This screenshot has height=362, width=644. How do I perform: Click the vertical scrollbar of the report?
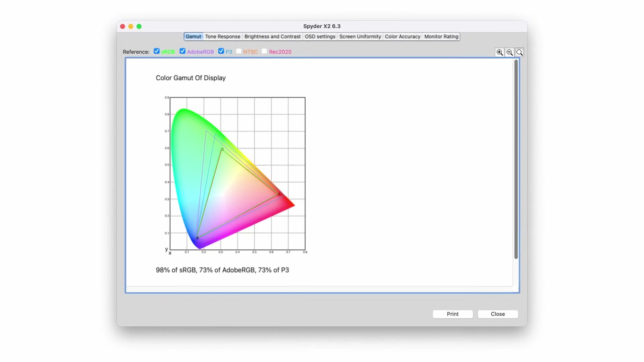516,159
